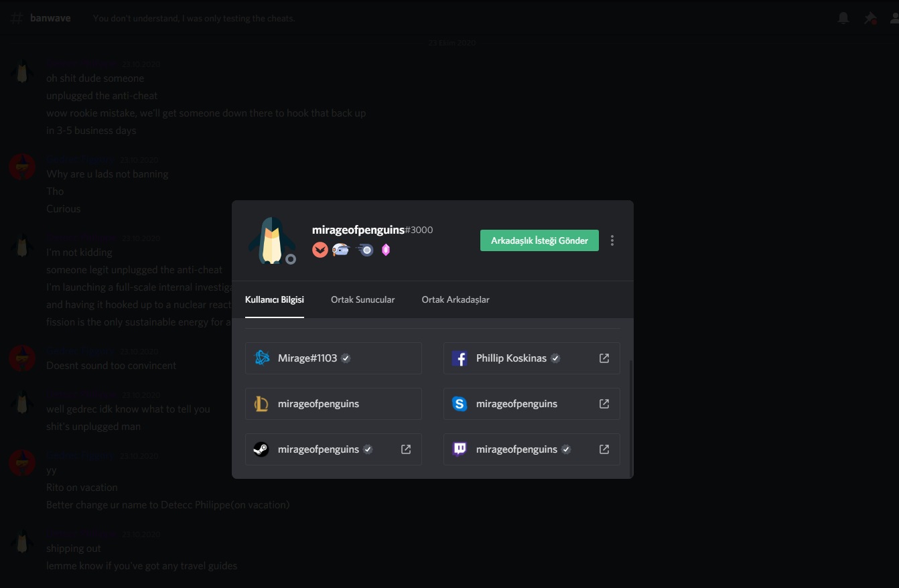Click the message 'shit's unplugged man'
This screenshot has height=588, width=899.
93,427
